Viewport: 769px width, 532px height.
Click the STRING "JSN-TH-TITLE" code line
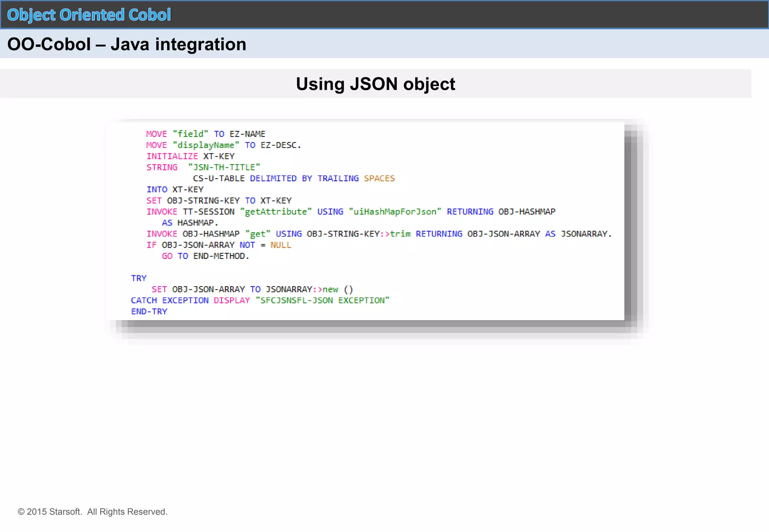click(x=203, y=167)
